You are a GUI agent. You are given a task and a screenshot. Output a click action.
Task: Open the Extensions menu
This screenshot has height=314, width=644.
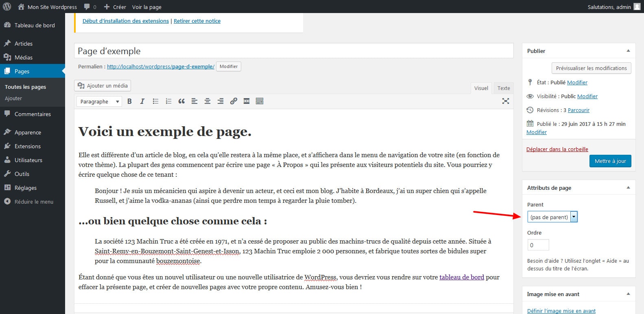point(33,146)
